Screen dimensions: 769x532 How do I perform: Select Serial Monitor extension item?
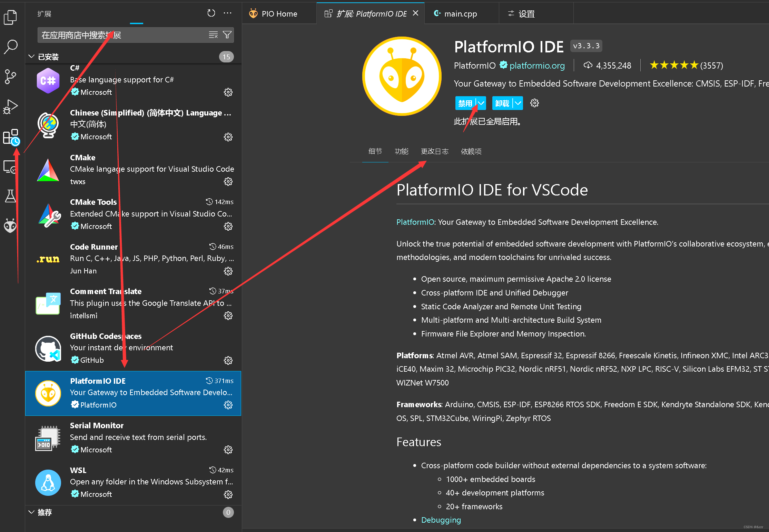click(x=133, y=438)
